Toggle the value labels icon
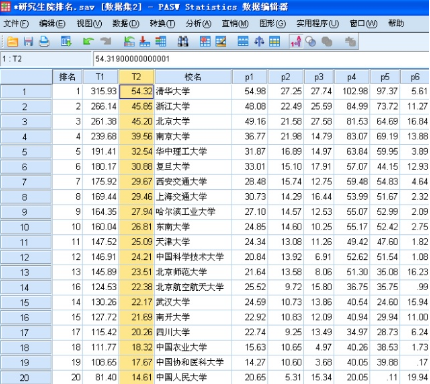Screen dimensions: 430x384 tap(296, 42)
